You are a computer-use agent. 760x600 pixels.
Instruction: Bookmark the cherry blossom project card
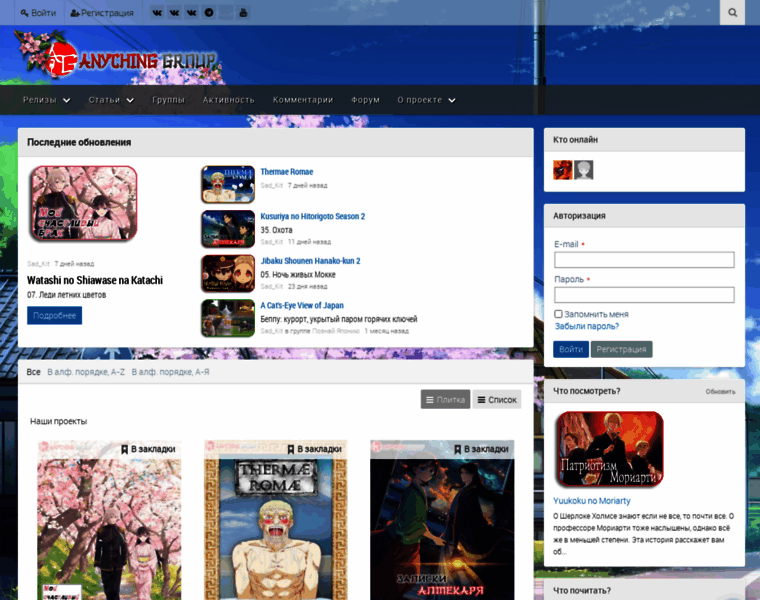click(148, 449)
